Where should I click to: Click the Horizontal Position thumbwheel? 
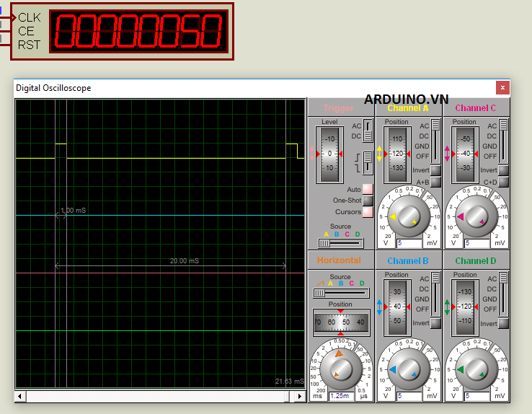click(341, 322)
